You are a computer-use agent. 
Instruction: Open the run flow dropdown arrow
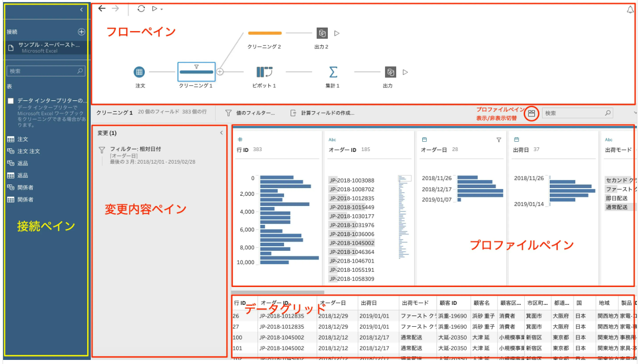(x=161, y=9)
